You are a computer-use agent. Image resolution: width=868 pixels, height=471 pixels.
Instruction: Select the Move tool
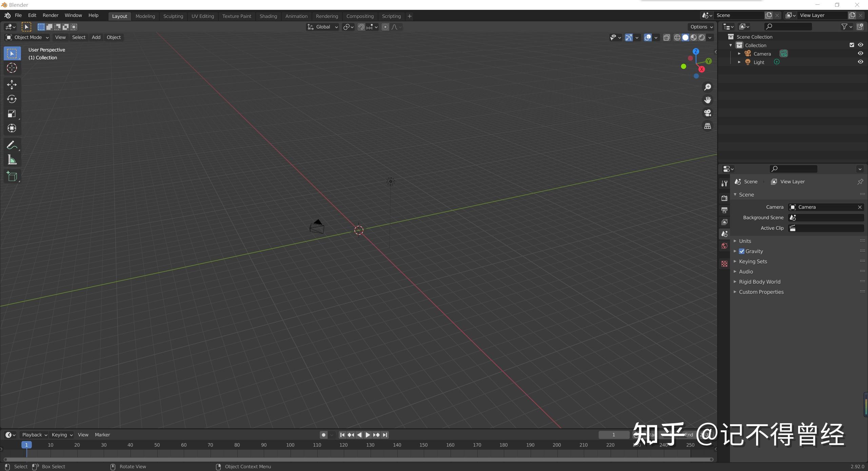pos(12,84)
